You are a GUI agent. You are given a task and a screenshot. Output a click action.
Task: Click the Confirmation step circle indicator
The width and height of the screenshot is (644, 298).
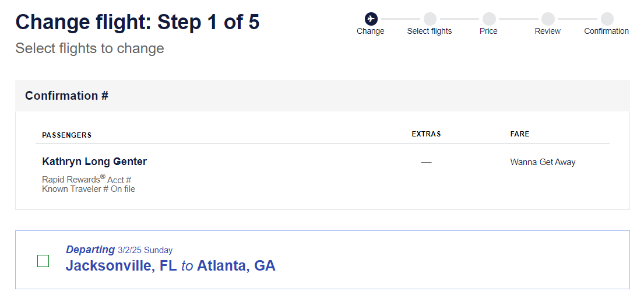tap(607, 19)
